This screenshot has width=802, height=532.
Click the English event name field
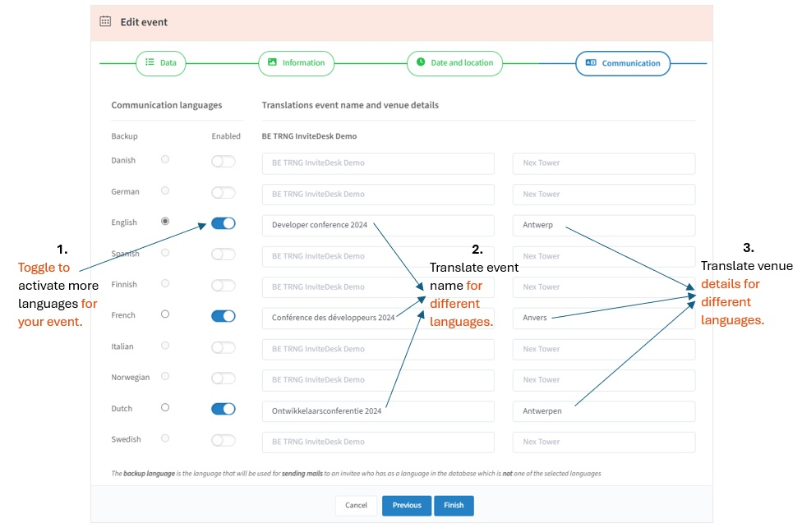378,226
